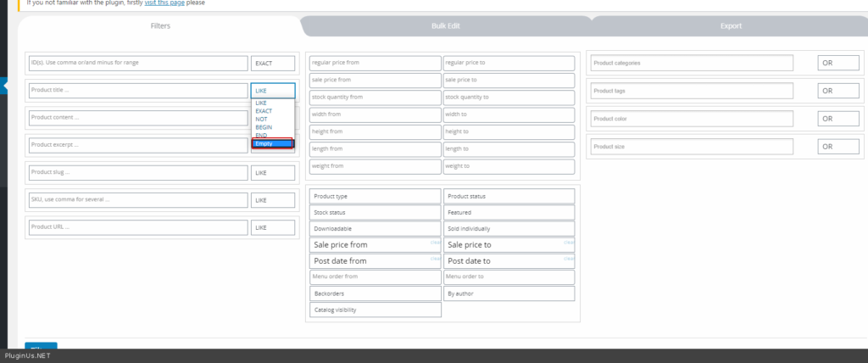868x363 pixels.
Task: Open the Stock status selector
Action: [375, 212]
